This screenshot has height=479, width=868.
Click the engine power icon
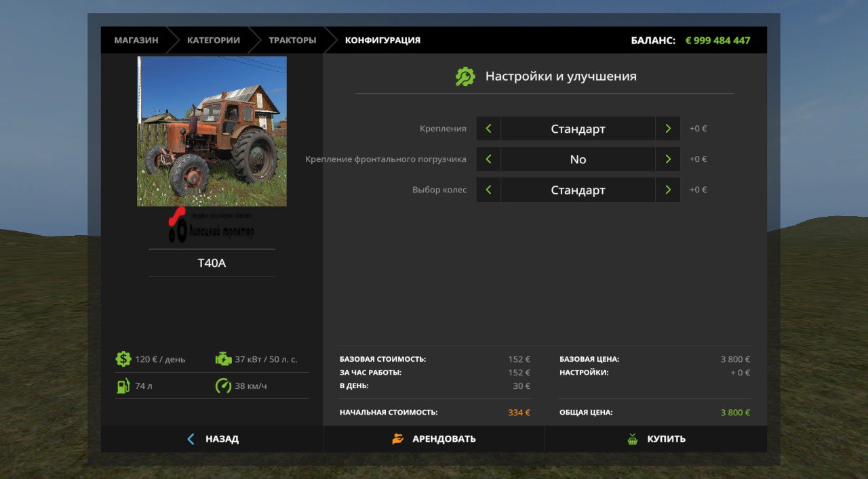click(223, 359)
